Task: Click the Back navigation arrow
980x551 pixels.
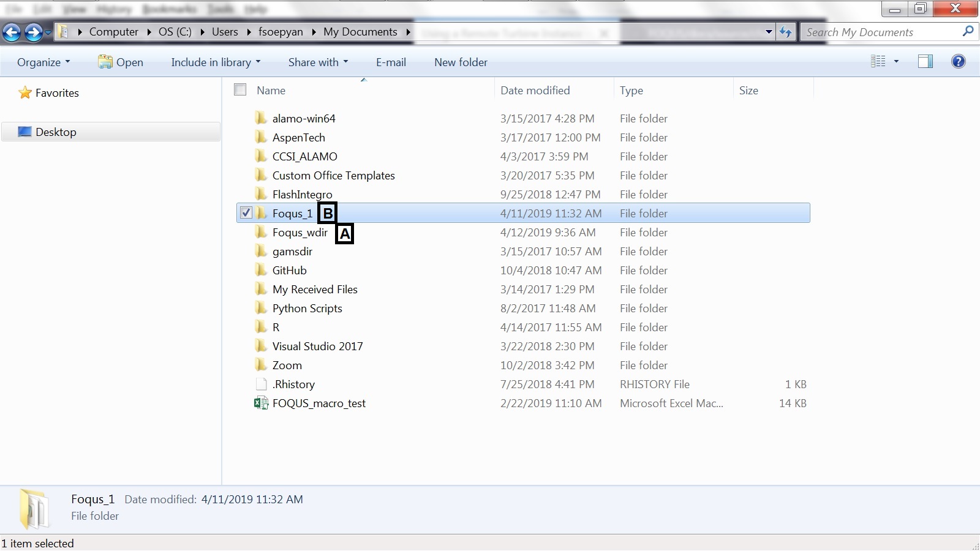Action: pyautogui.click(x=11, y=32)
